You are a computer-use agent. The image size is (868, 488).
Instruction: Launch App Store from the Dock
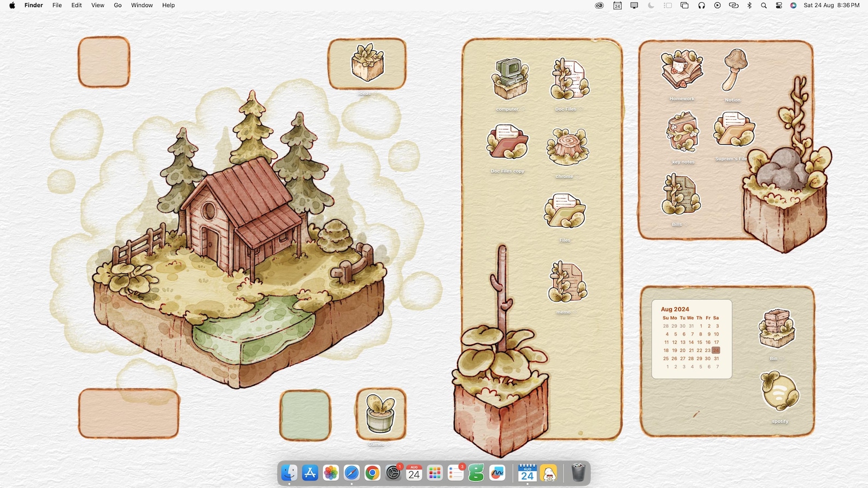[x=310, y=473]
